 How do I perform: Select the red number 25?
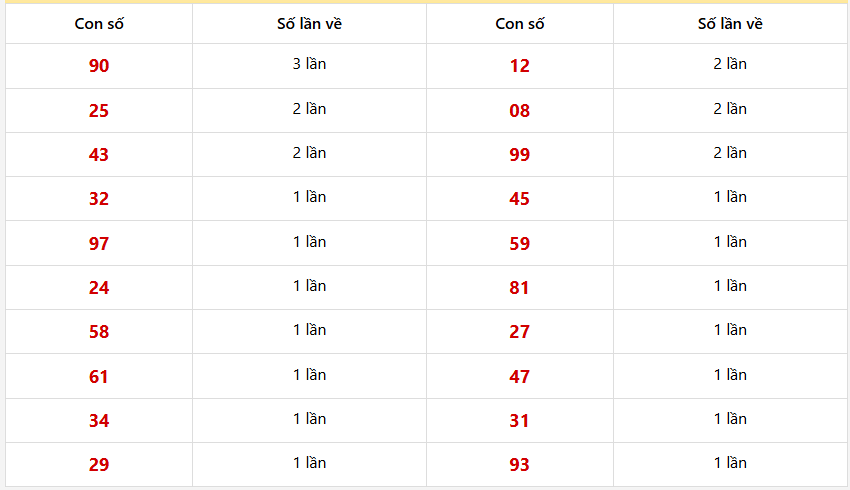(99, 111)
